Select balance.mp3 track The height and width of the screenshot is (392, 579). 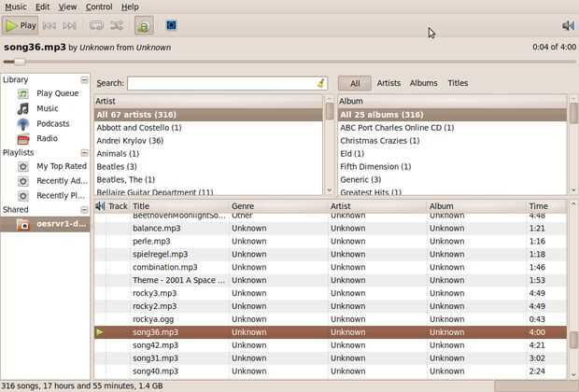click(x=331, y=229)
